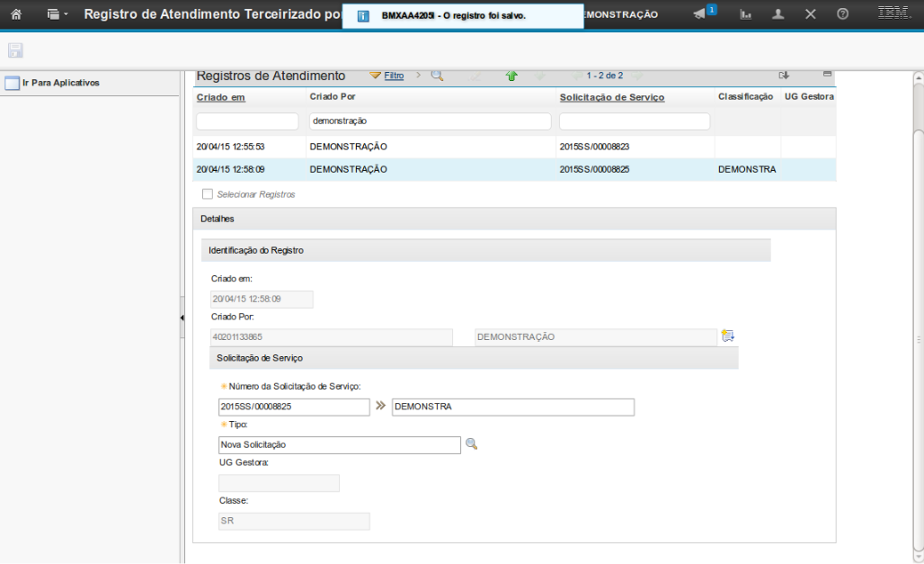Click the help question mark icon
The height and width of the screenshot is (564, 924).
point(842,14)
